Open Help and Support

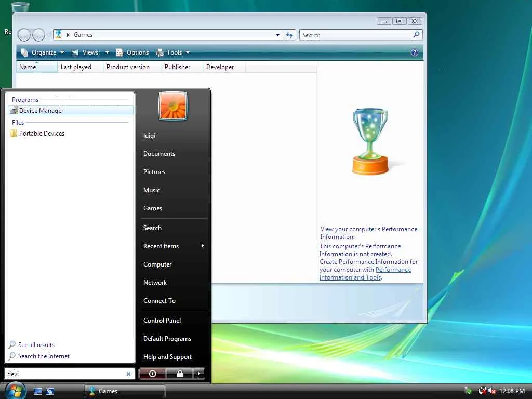[168, 357]
